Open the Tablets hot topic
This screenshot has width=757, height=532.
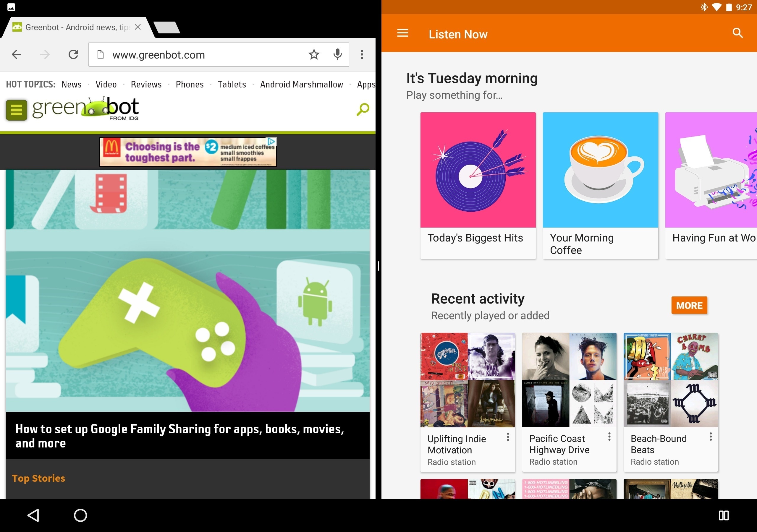(232, 85)
